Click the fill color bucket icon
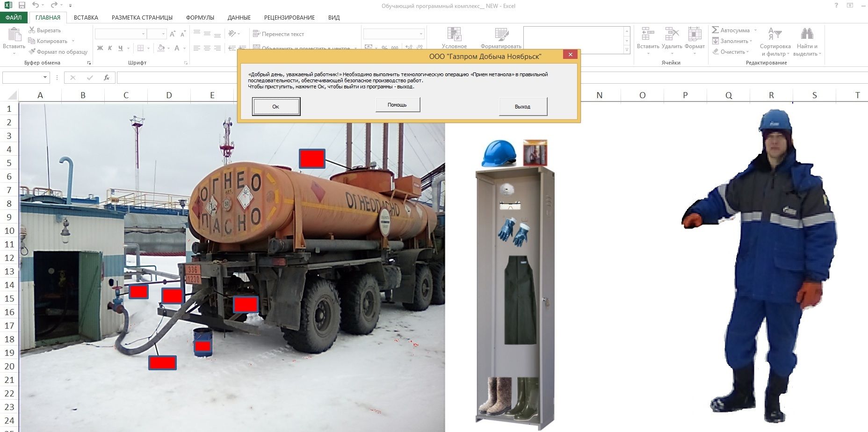 [161, 48]
